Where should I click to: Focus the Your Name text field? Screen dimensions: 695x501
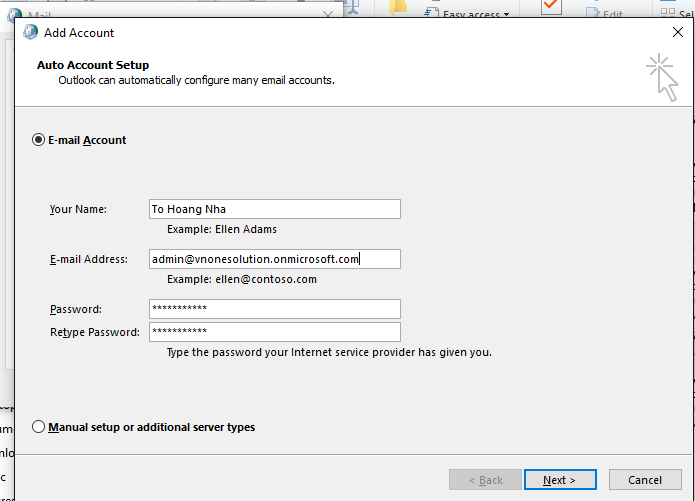click(x=274, y=209)
